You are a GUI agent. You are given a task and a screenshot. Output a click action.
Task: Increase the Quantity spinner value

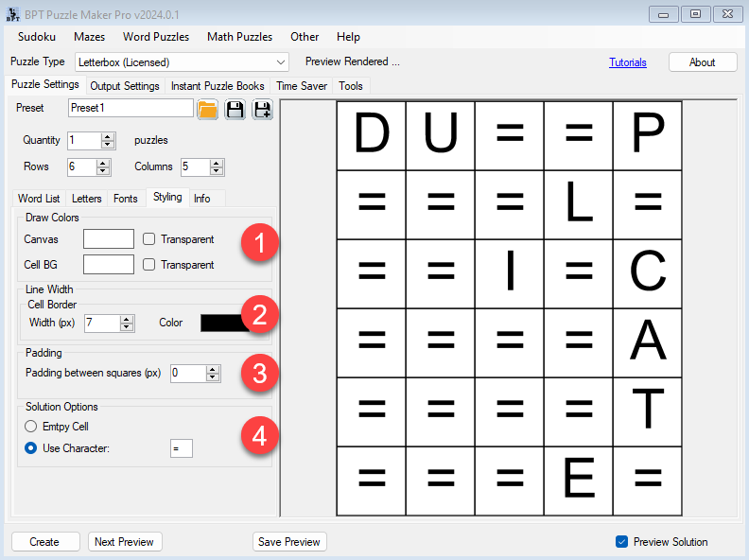tap(108, 136)
